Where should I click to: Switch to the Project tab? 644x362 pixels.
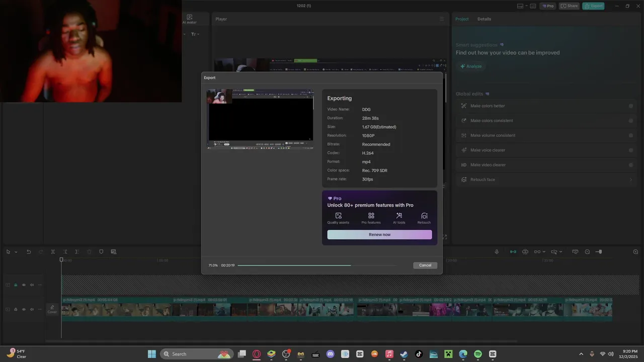click(462, 19)
